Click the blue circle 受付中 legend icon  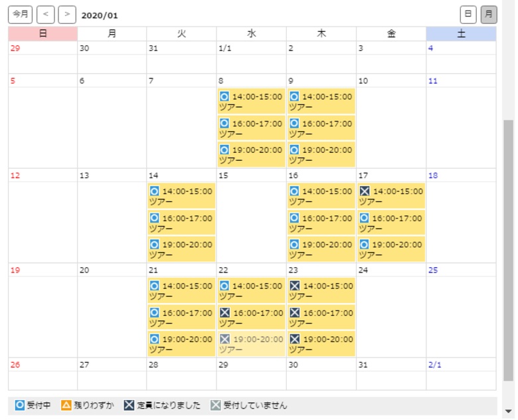point(20,405)
